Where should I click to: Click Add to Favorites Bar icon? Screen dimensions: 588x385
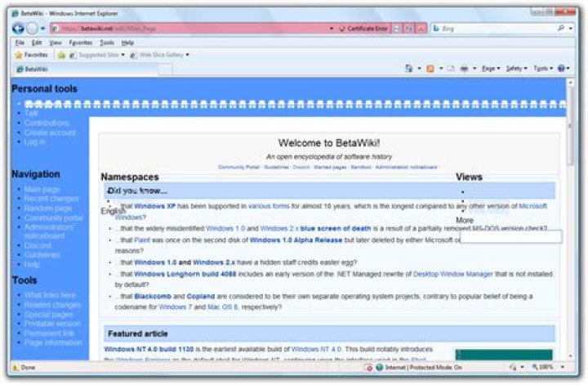(x=61, y=56)
